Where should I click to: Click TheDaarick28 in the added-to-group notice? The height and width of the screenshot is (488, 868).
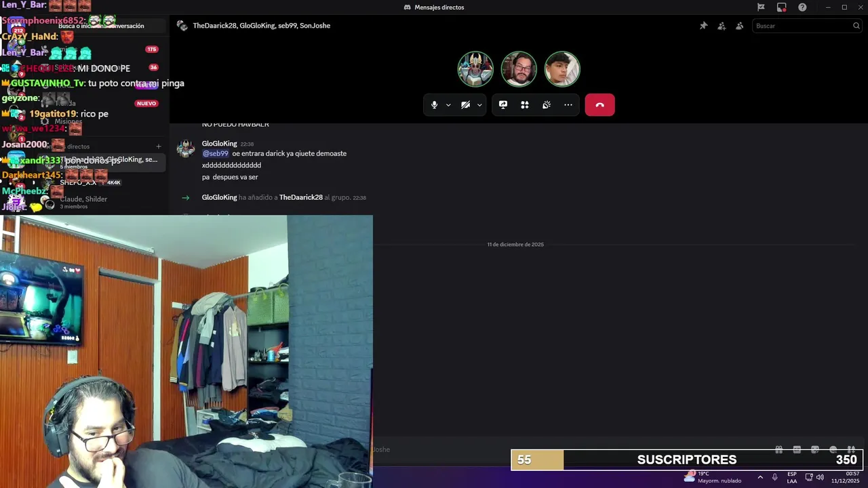coord(300,197)
